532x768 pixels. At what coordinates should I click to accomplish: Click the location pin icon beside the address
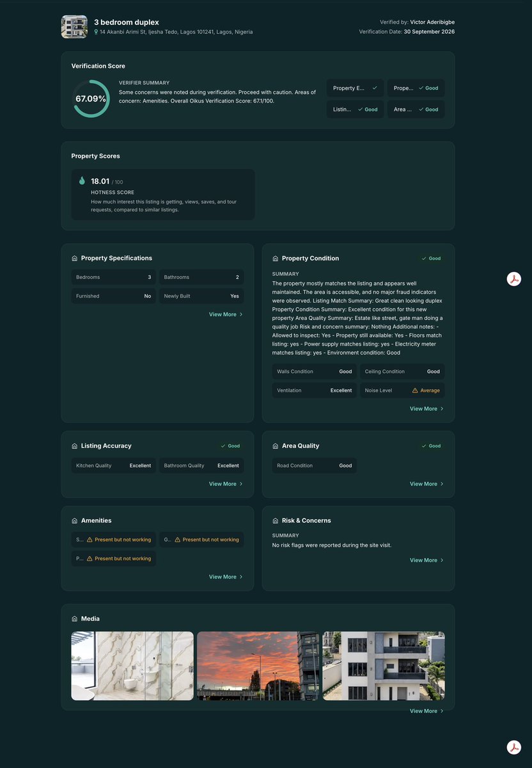(x=96, y=31)
